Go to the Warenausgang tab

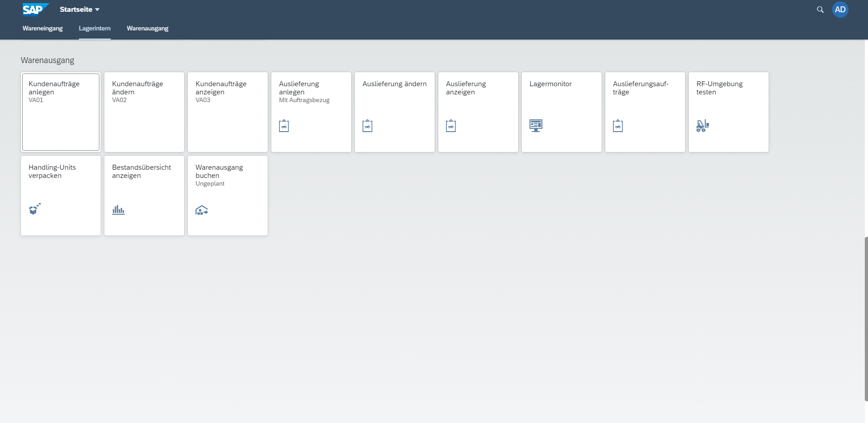point(147,28)
